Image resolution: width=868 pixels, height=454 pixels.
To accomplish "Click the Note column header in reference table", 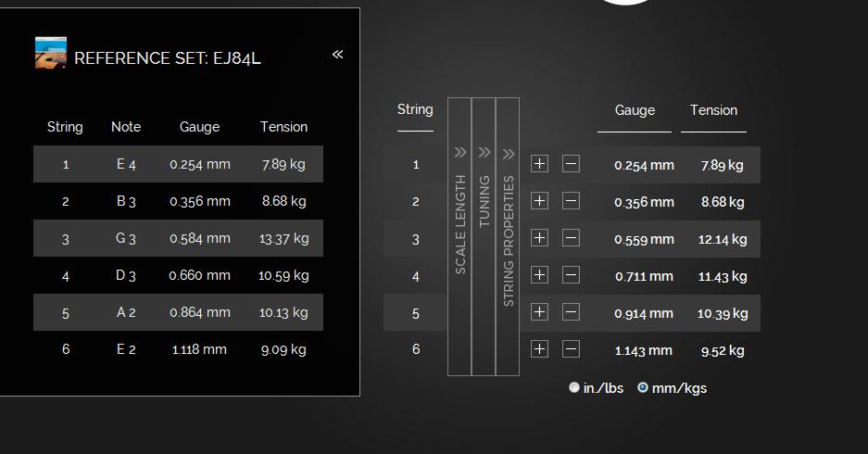I will (126, 127).
